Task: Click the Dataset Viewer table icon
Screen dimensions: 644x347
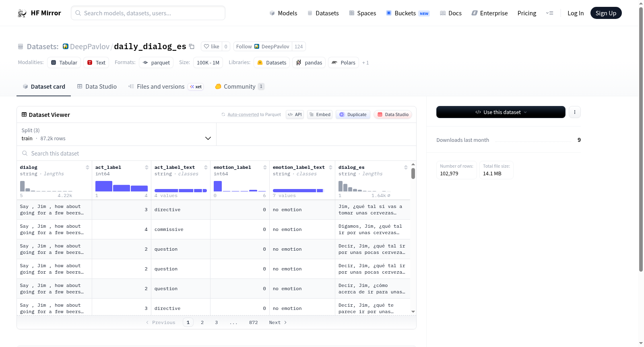Action: click(x=24, y=115)
